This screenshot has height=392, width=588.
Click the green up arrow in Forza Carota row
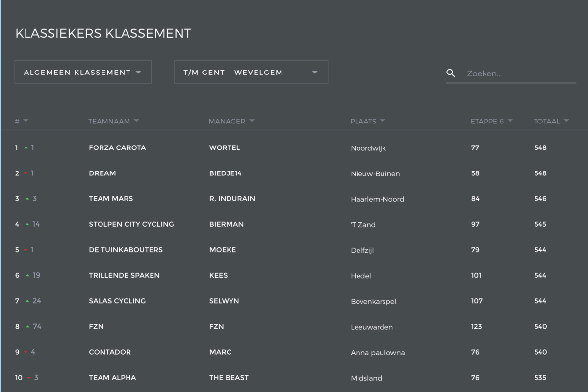(x=26, y=148)
